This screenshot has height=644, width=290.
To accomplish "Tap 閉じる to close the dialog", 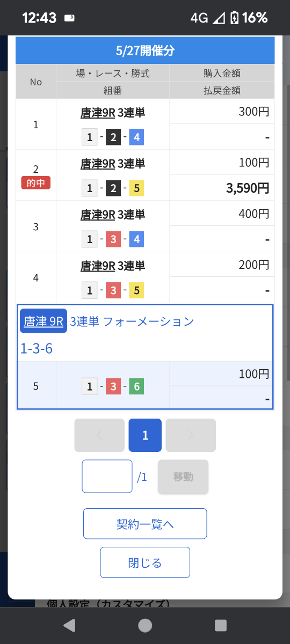I will (x=145, y=562).
